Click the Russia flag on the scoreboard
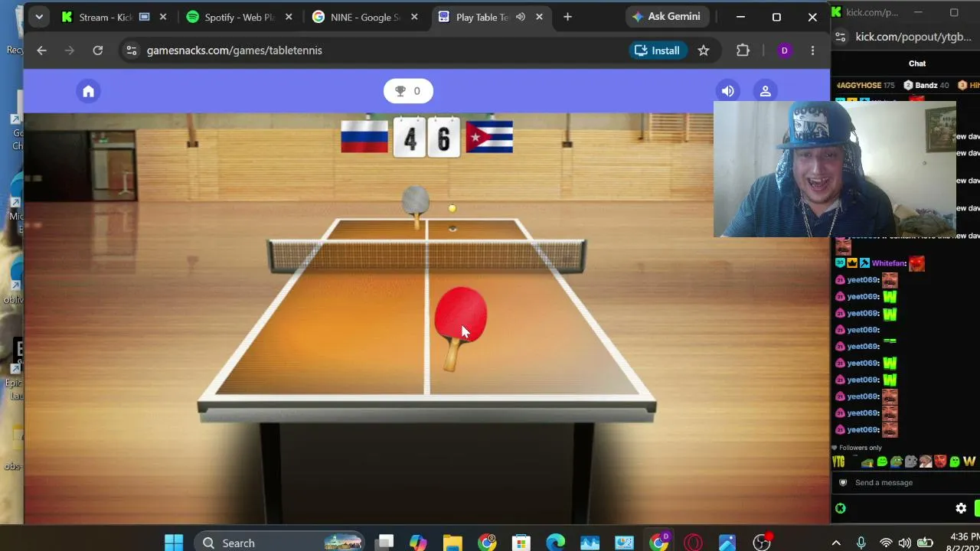 364,137
